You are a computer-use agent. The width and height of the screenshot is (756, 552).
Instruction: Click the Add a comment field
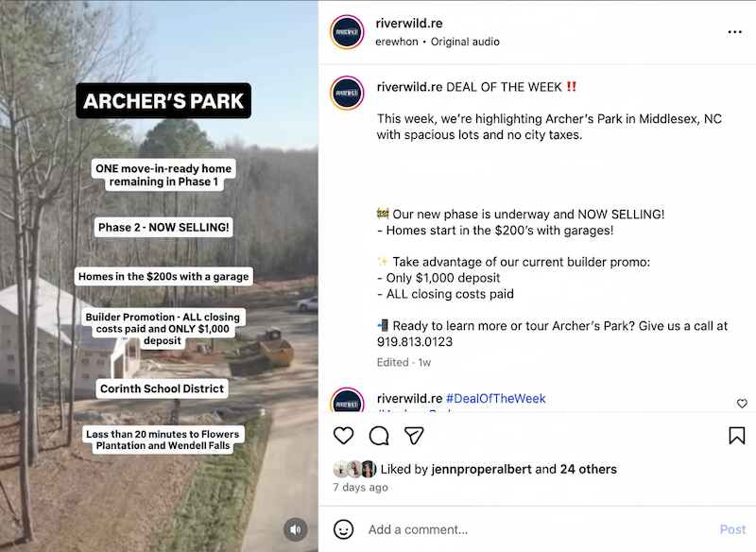tap(540, 530)
